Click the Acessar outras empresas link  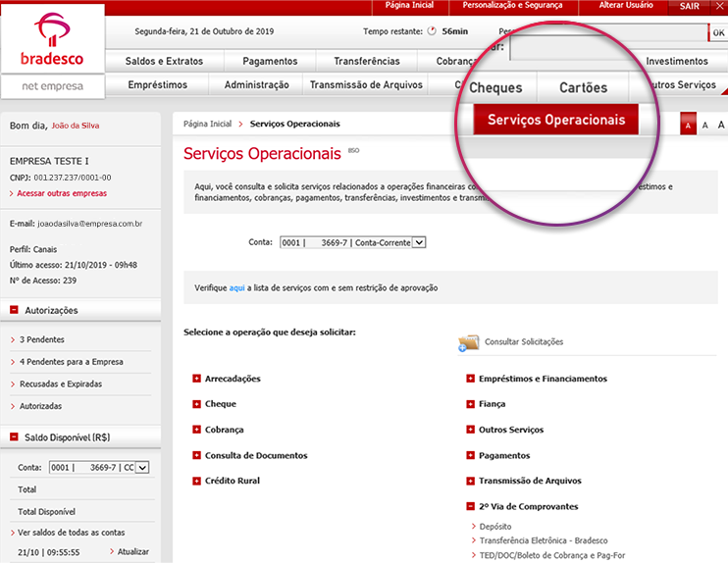point(61,193)
